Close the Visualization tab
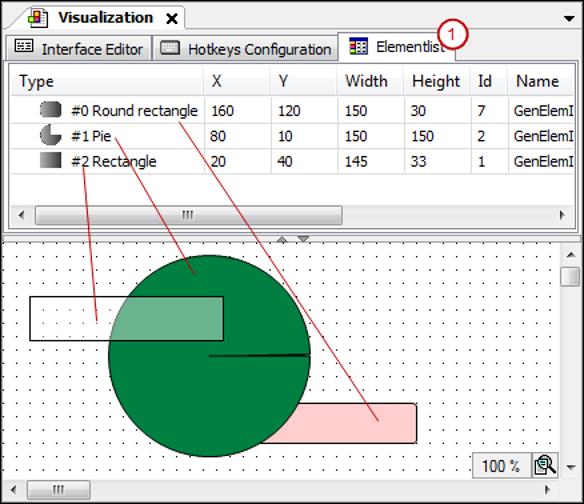Viewport: 584px width, 504px height. click(x=172, y=19)
